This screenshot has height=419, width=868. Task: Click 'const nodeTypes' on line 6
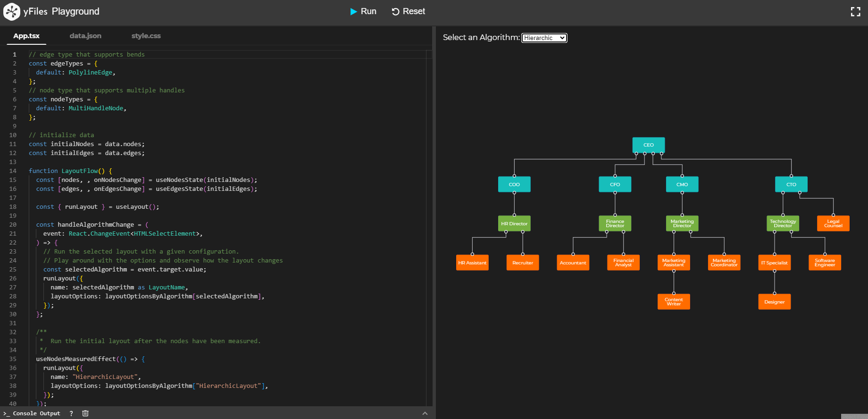click(56, 99)
